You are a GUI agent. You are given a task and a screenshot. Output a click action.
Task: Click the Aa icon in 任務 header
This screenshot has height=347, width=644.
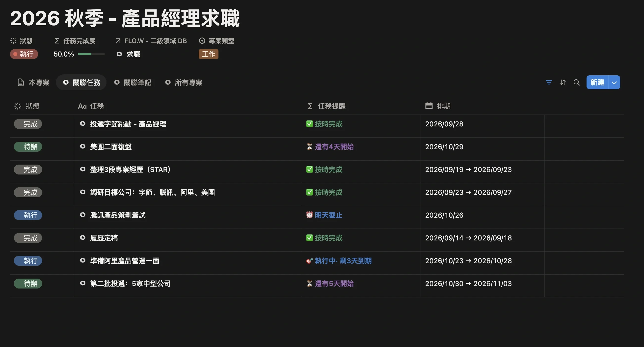tap(82, 106)
